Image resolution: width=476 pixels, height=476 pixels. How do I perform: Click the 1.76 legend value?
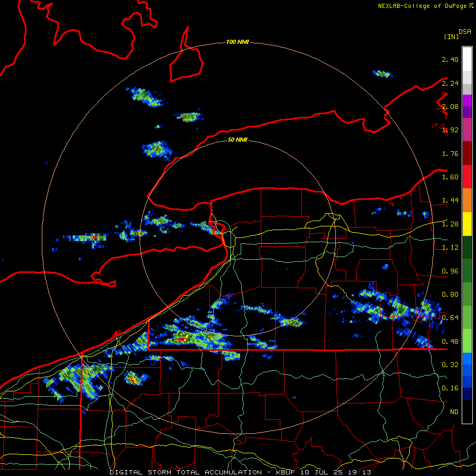(450, 153)
